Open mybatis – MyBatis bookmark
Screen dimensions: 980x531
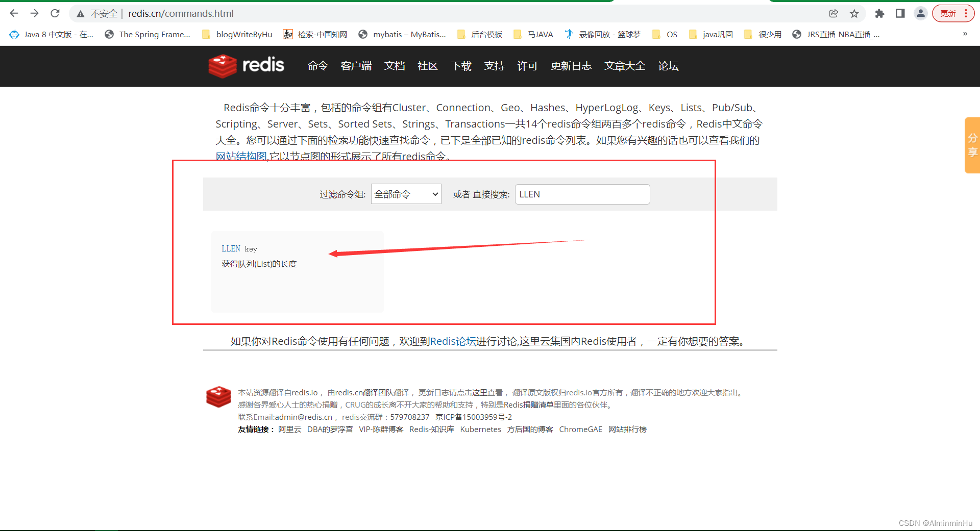tap(402, 34)
